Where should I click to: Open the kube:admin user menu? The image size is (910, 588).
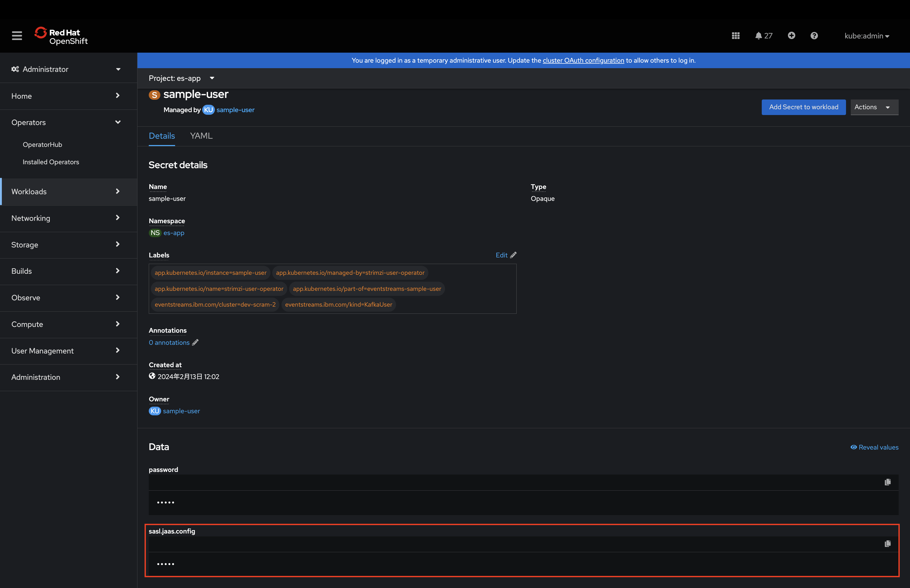(x=867, y=36)
